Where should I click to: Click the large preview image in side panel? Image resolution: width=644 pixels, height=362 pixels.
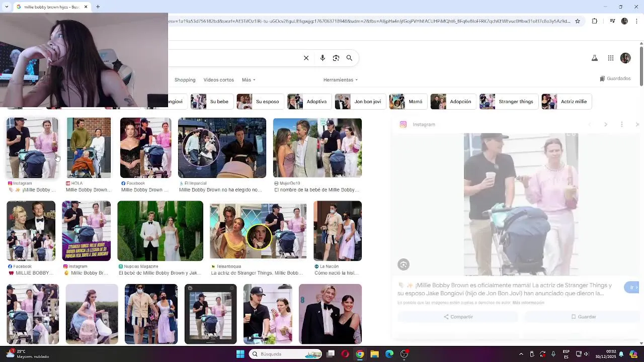(521, 204)
